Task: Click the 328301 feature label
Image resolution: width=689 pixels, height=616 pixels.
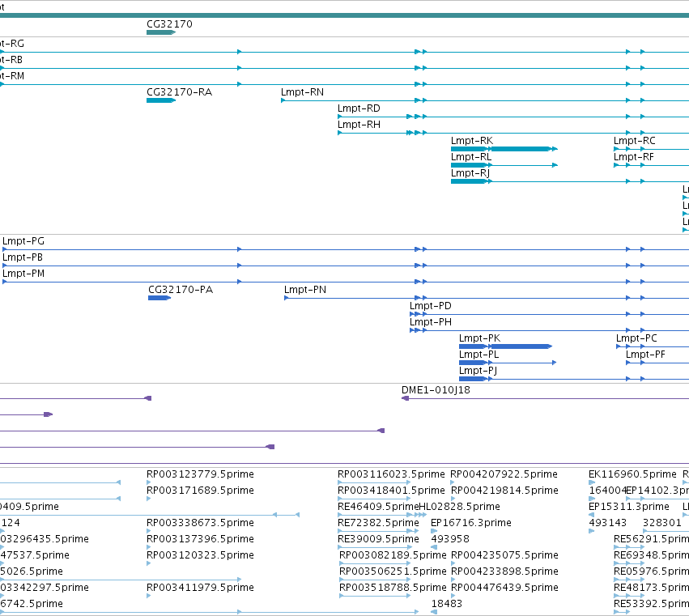Action: (x=661, y=523)
